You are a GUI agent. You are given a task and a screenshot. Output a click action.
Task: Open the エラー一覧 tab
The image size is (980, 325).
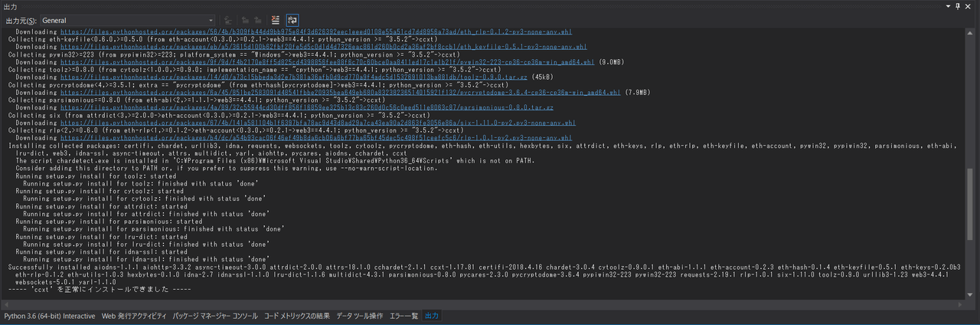tap(403, 316)
